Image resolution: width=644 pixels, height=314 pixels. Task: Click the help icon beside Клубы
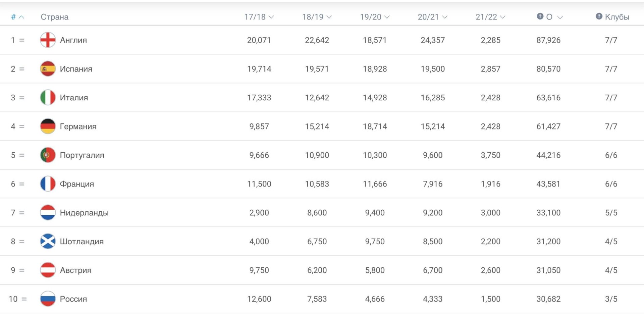(x=599, y=16)
